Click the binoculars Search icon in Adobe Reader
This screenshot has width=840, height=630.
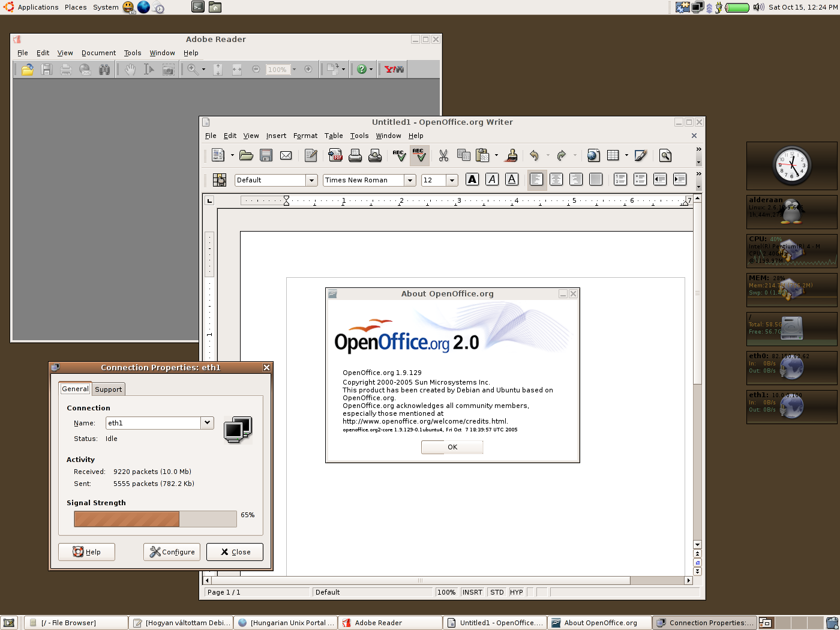tap(104, 70)
